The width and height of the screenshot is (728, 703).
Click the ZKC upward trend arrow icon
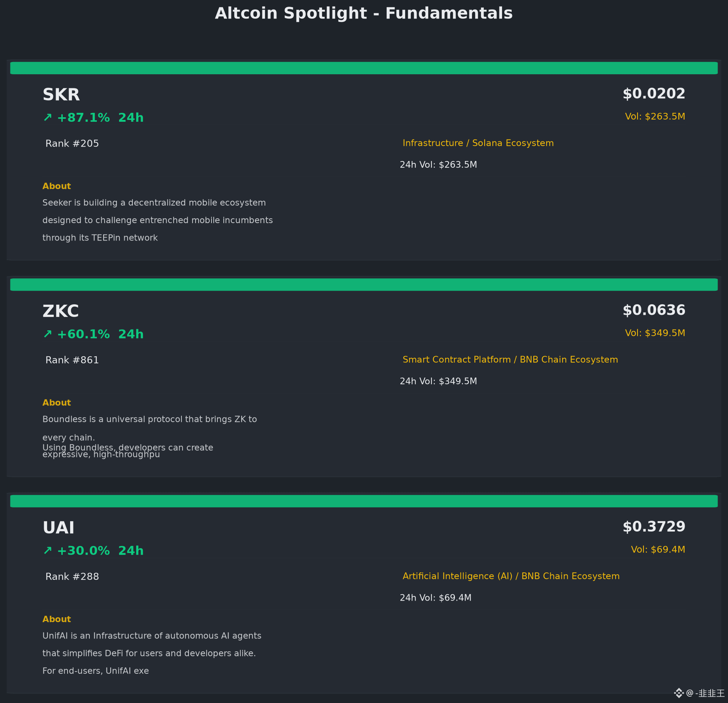click(47, 334)
